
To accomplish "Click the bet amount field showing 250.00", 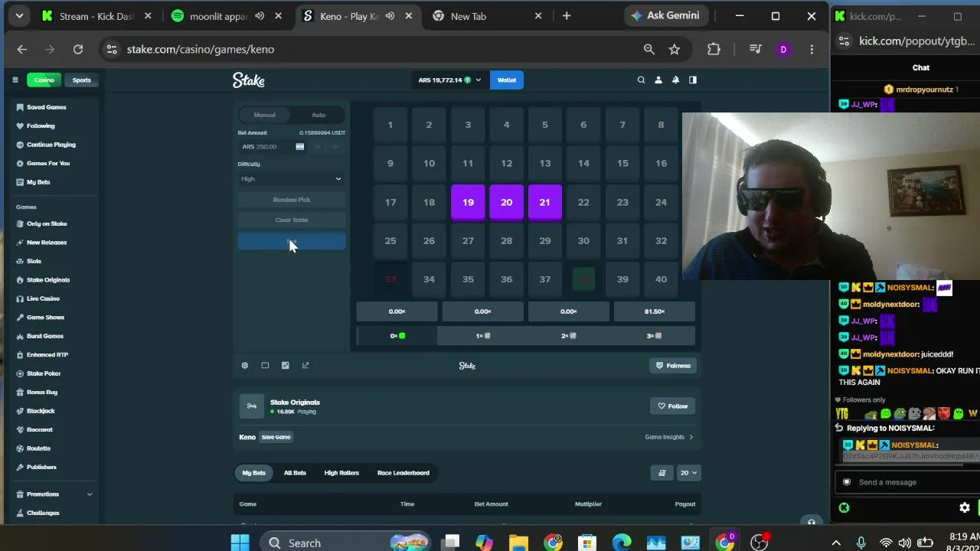I will pyautogui.click(x=272, y=147).
